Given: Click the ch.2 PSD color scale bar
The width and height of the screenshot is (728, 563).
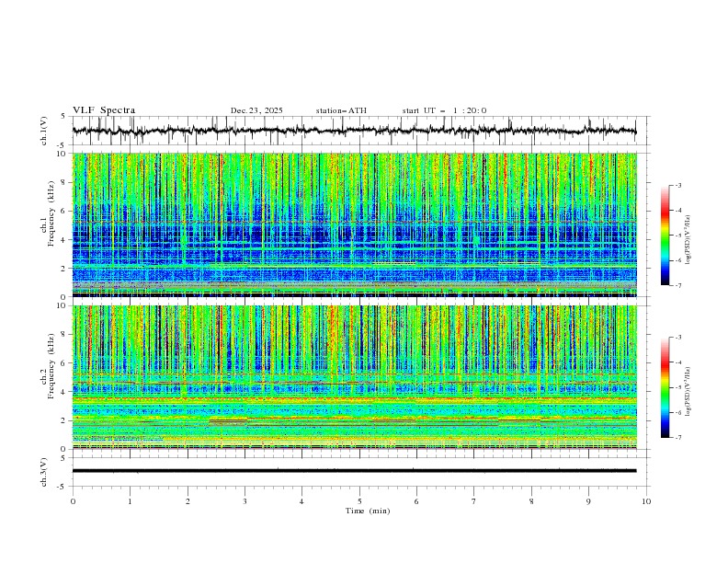Looking at the screenshot, I should (x=665, y=387).
